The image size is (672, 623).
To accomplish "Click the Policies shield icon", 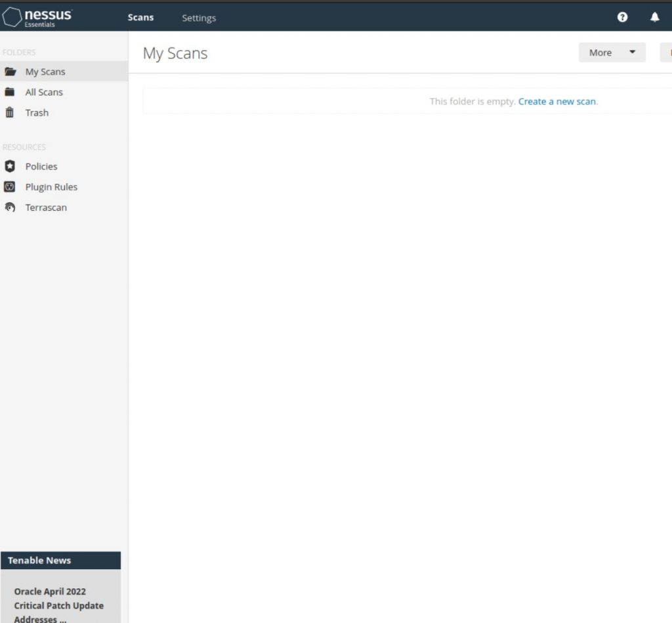I will 10,166.
